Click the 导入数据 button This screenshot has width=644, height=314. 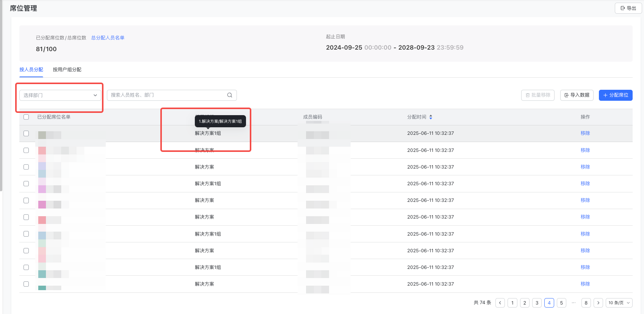pyautogui.click(x=577, y=95)
